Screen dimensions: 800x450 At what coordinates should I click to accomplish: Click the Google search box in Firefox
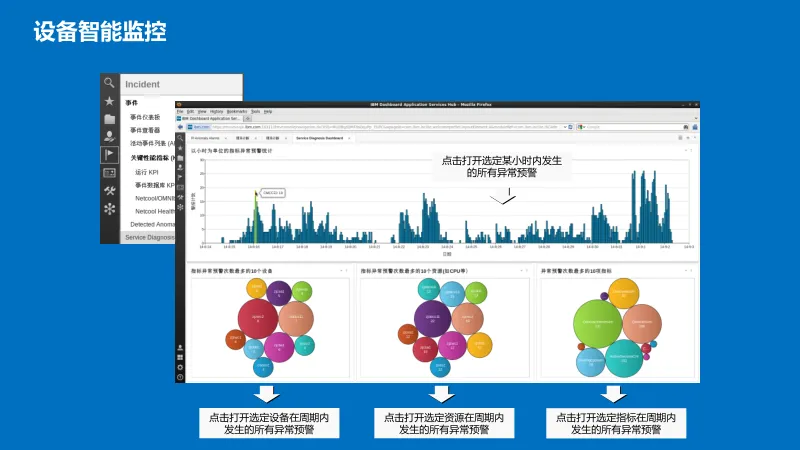tap(633, 127)
